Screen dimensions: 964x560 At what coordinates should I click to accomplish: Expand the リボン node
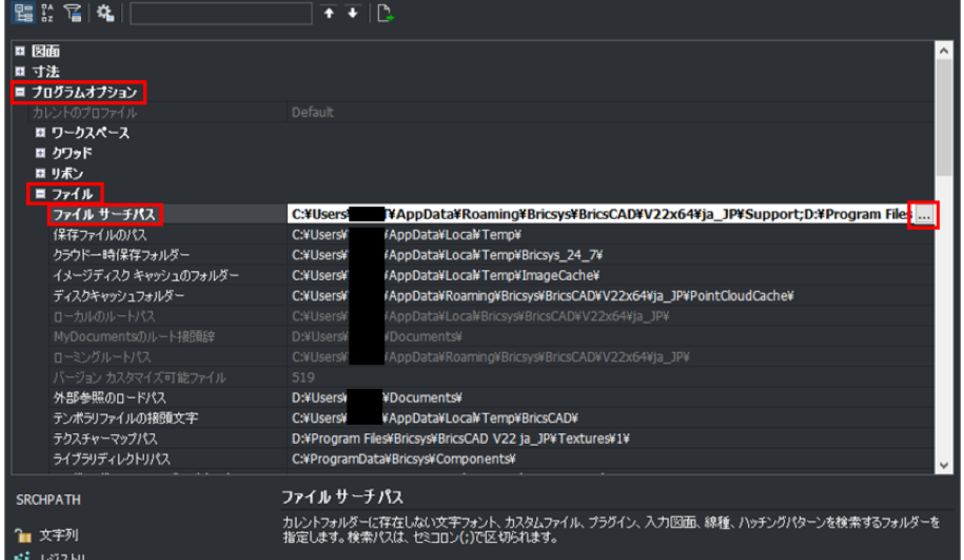point(40,173)
